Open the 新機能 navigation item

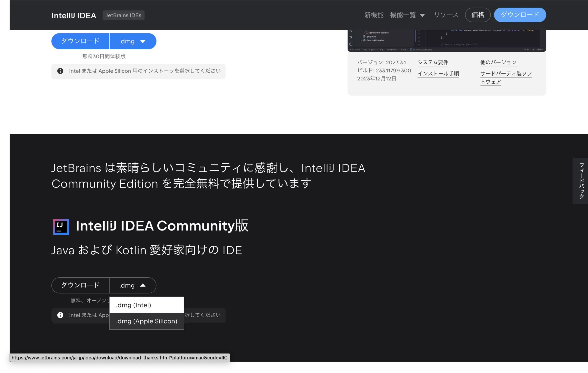pos(374,15)
